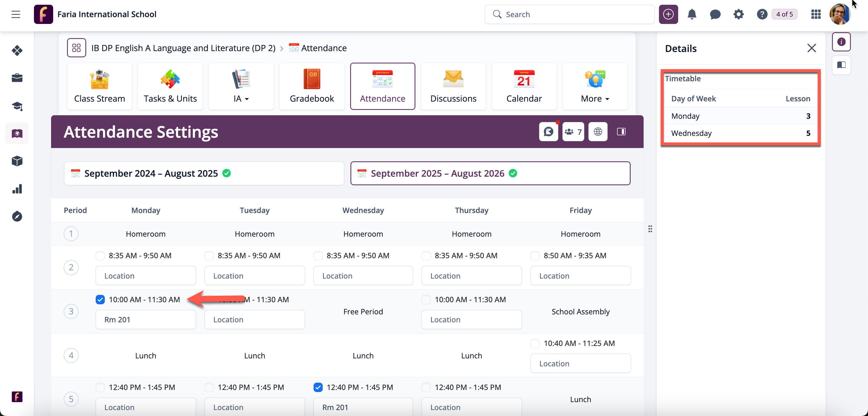Image resolution: width=868 pixels, height=416 pixels.
Task: Open the class members button showing 7
Action: [x=573, y=131]
